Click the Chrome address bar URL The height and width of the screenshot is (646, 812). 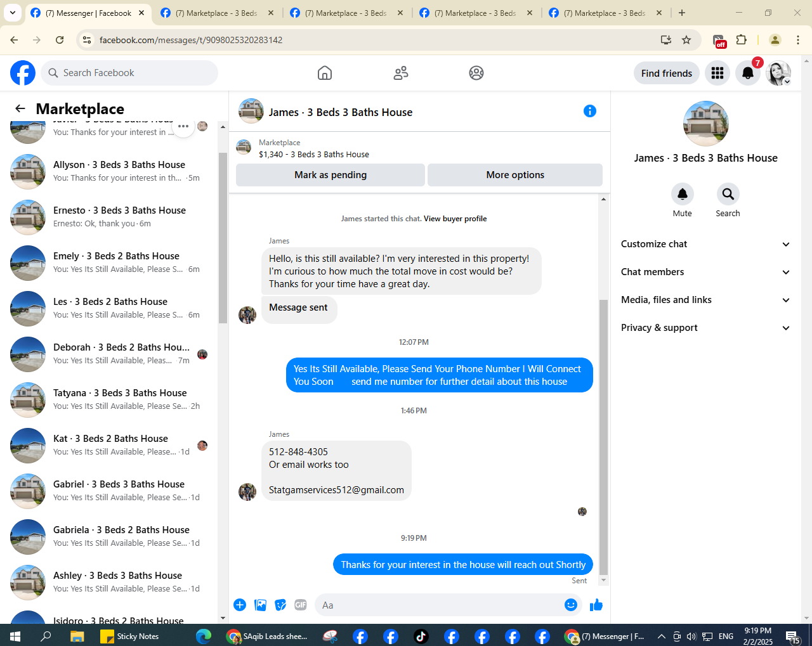pos(191,40)
